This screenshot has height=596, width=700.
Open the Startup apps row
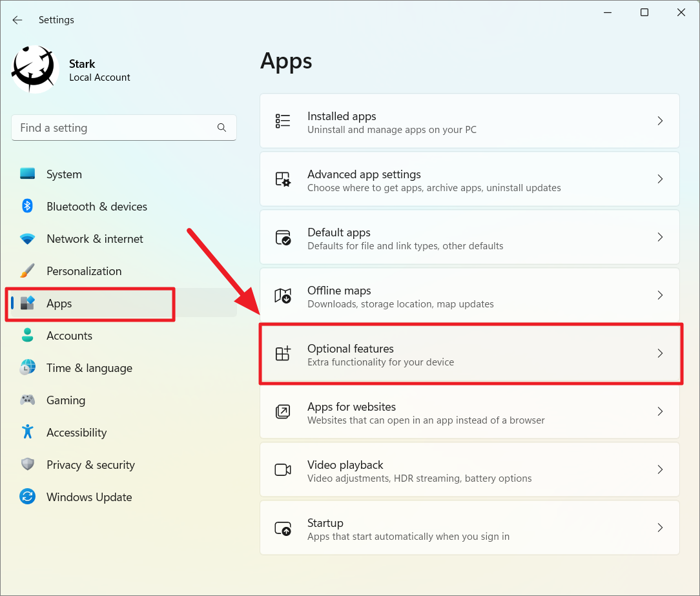(x=469, y=528)
